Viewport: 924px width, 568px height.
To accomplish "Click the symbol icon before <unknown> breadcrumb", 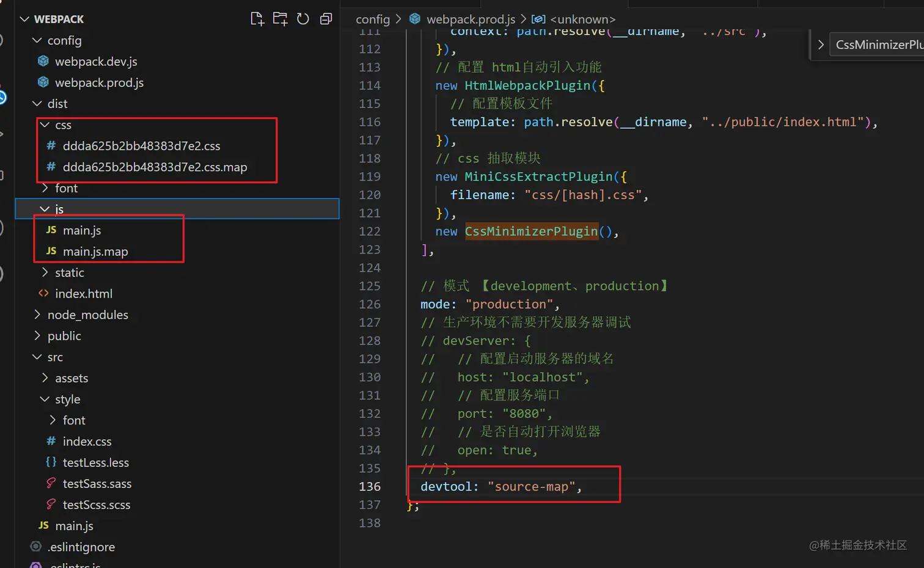I will coord(538,19).
